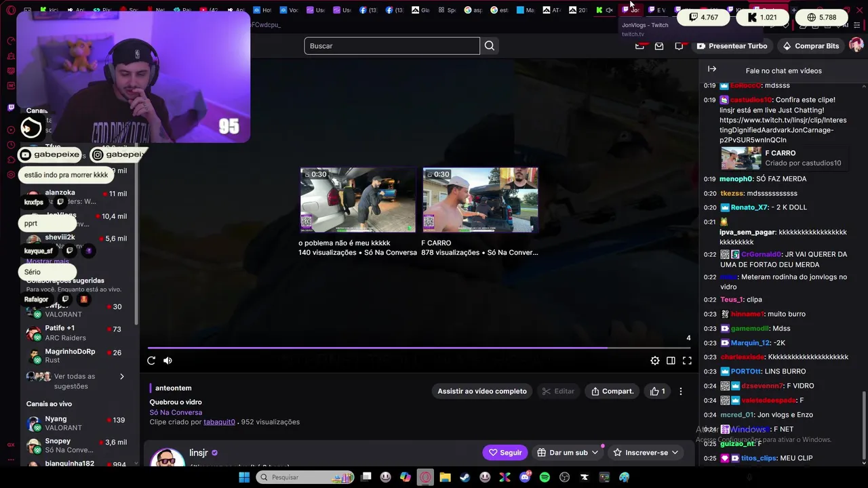Open Steam from the taskbar

(x=465, y=477)
